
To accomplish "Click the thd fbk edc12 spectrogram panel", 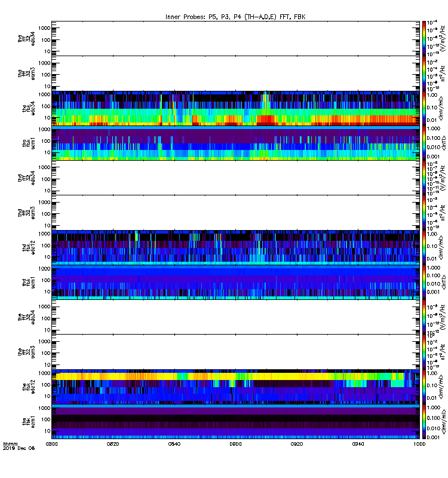I will (x=235, y=247).
